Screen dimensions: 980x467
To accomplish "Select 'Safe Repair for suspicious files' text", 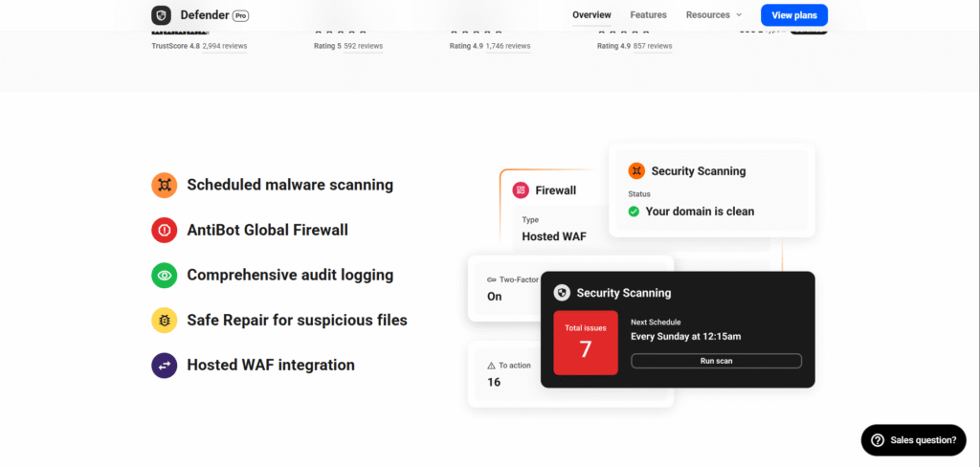I will click(297, 320).
